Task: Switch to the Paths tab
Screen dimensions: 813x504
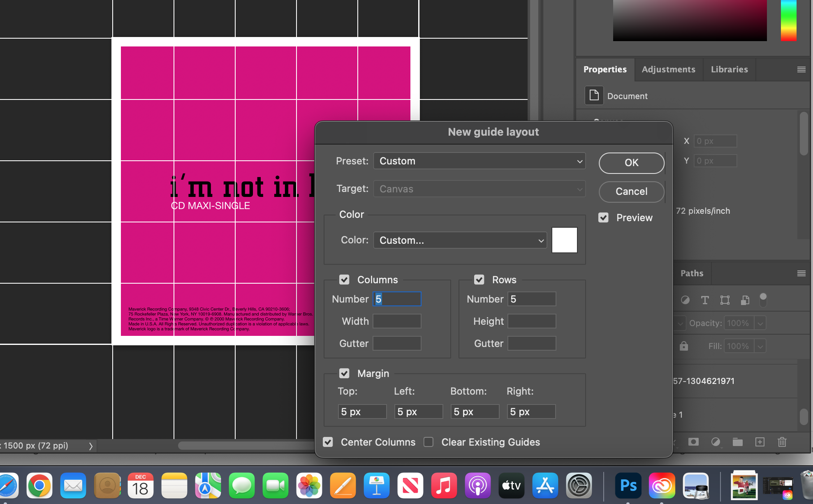Action: point(692,273)
